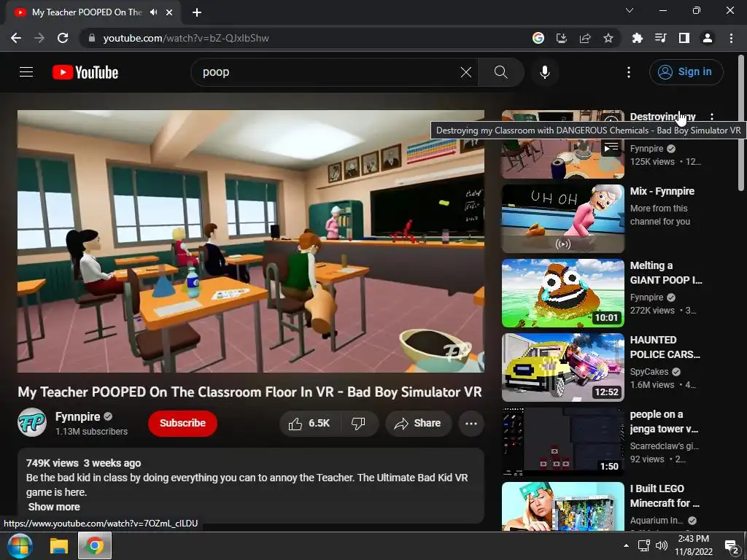The width and height of the screenshot is (747, 560).
Task: Like the video 6.5K
Action: (309, 424)
